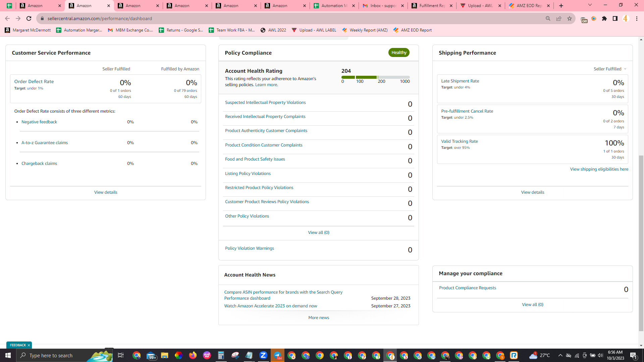Screen dimensions: 644x362
Task: Open a new browser tab
Action: pos(561,6)
